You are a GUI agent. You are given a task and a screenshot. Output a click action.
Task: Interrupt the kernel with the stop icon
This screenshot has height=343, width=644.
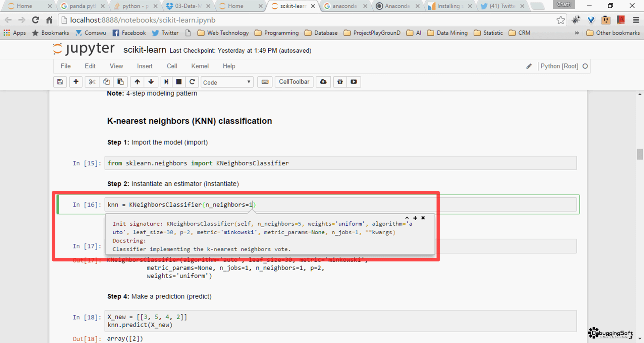[x=179, y=82]
